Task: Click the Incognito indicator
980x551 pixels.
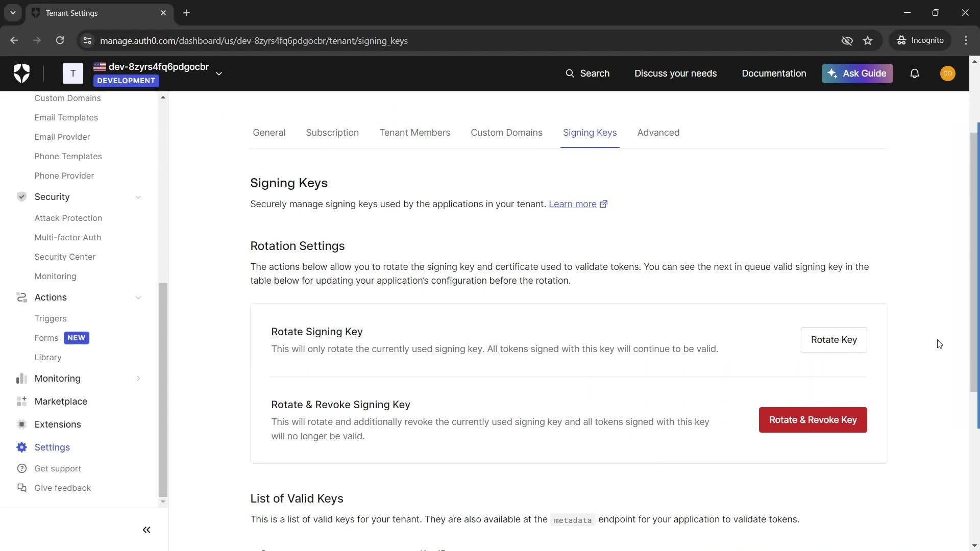Action: pos(920,40)
